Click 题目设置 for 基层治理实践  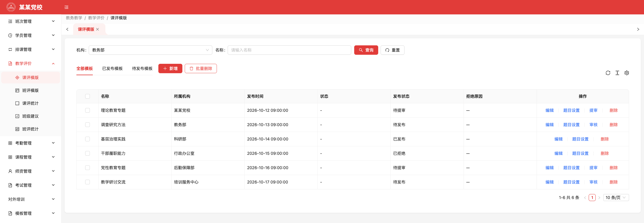click(x=580, y=139)
